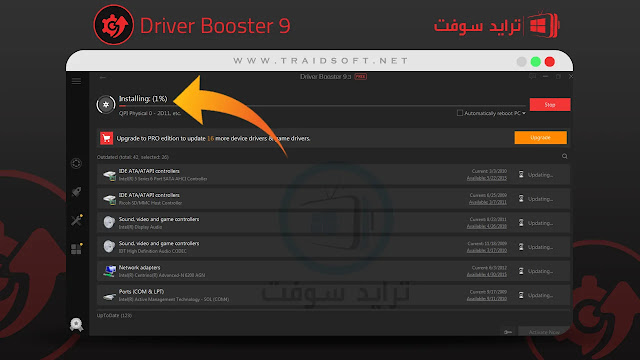Open the Tools wrench section in sidebar

click(x=76, y=220)
